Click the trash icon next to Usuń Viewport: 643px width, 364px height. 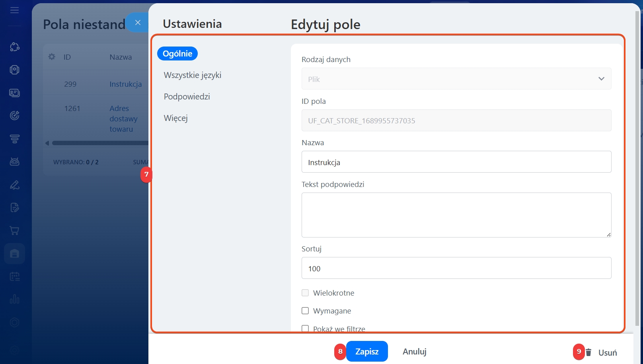(x=589, y=352)
